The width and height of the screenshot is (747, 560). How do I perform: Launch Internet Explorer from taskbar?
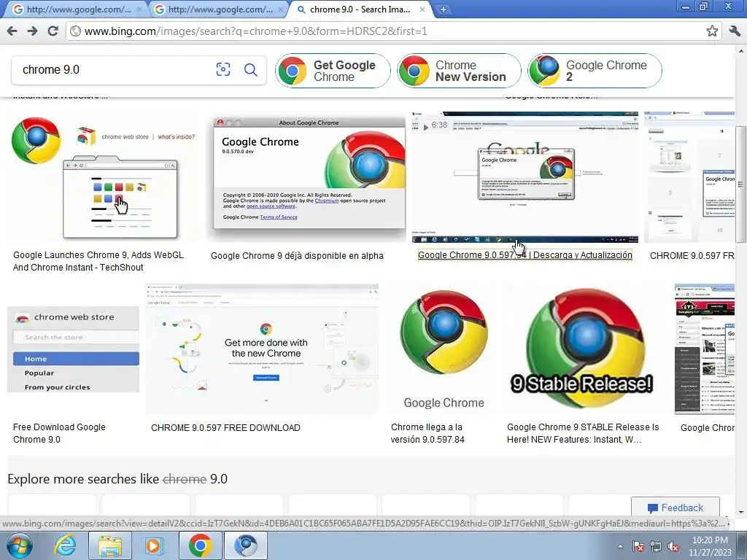[x=64, y=545]
